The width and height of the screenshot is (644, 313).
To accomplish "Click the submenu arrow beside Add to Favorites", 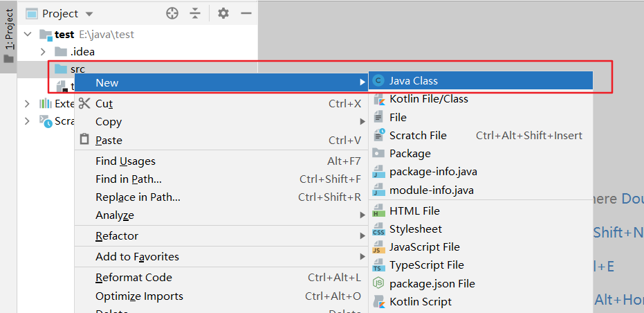I will coord(362,257).
